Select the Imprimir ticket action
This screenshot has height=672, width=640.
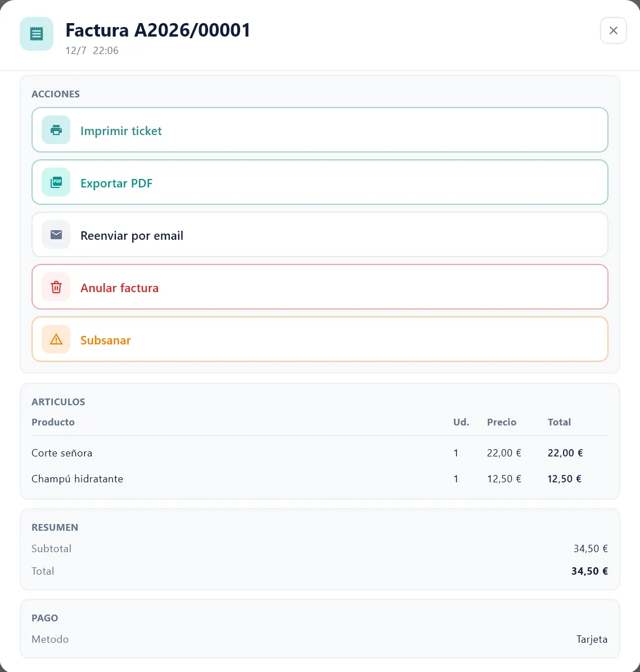(320, 130)
